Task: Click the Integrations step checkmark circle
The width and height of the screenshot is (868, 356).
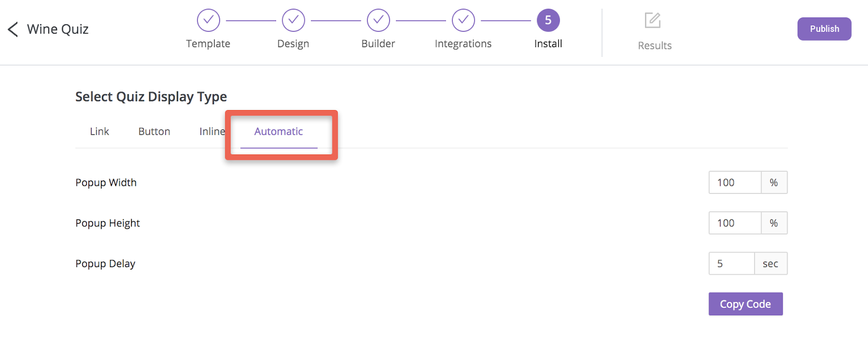Action: pos(463,21)
